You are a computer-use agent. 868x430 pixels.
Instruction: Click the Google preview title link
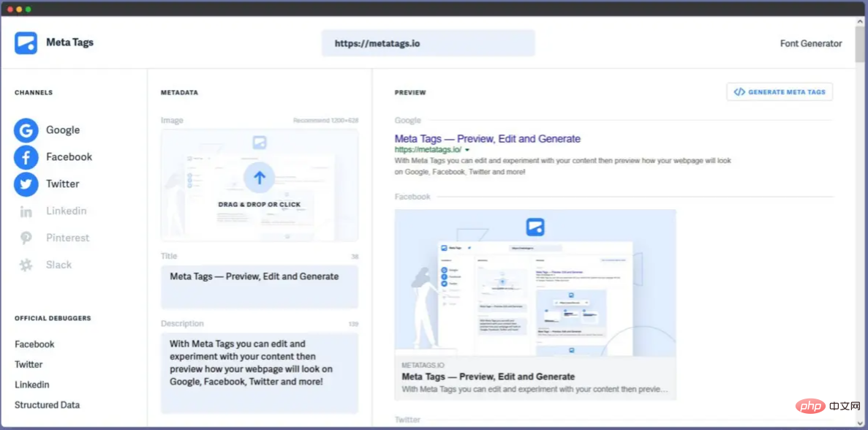coord(488,139)
